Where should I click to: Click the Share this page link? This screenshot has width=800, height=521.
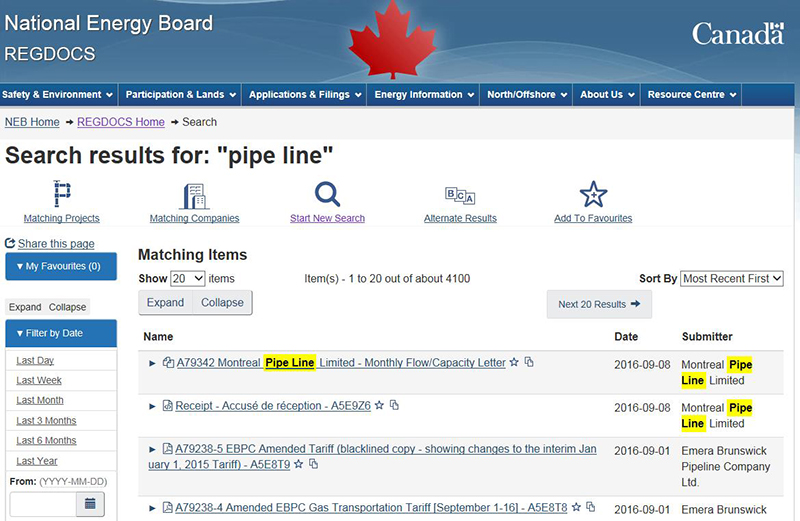(x=56, y=244)
